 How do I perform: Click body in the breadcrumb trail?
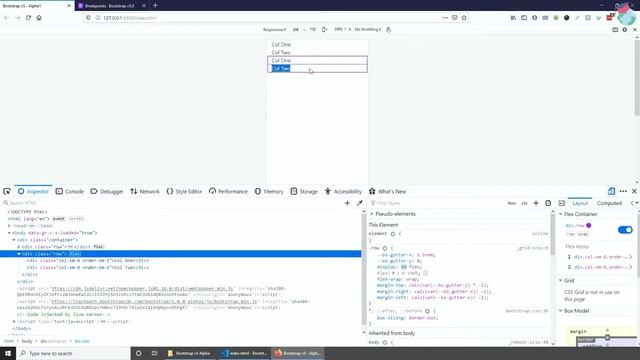(x=27, y=341)
